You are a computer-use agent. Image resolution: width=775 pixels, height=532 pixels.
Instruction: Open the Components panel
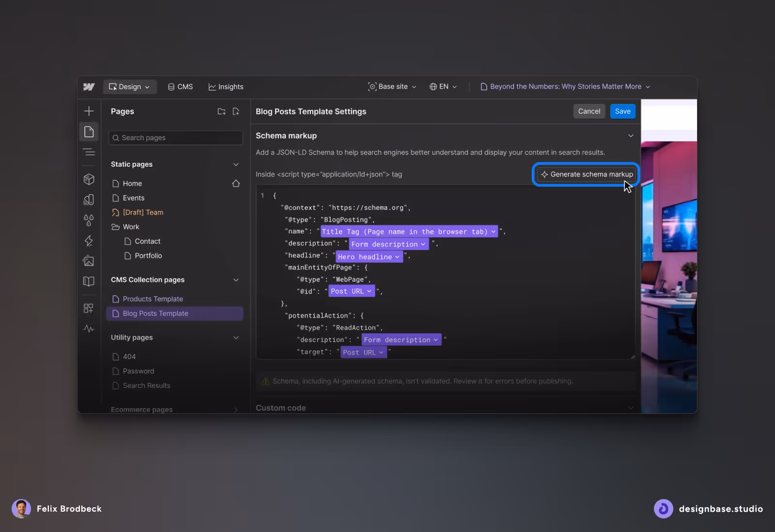pyautogui.click(x=89, y=179)
